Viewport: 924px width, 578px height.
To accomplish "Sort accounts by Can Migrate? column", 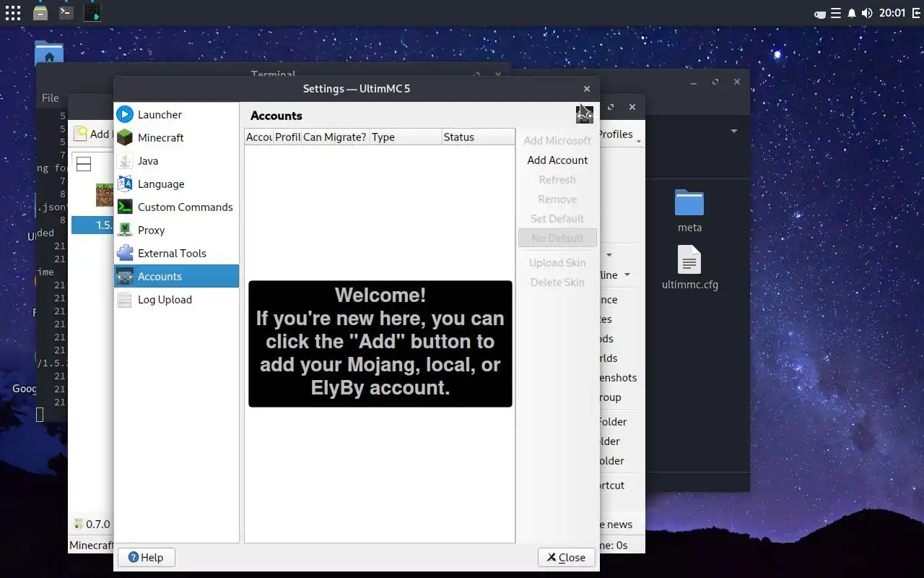I will pos(336,137).
